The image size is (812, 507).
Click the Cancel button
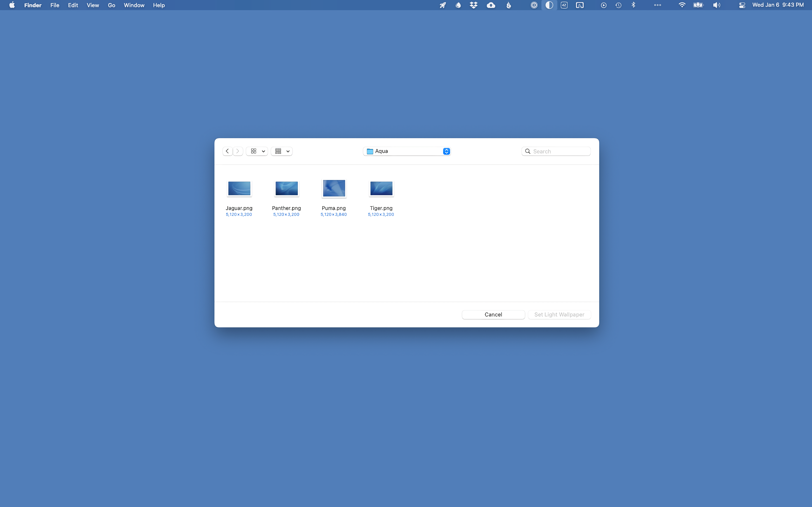[493, 315]
